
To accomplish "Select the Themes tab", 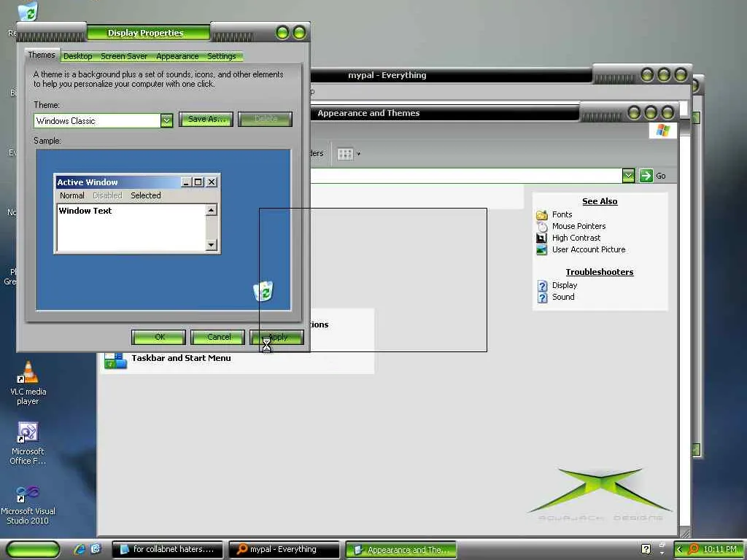I will (x=42, y=55).
